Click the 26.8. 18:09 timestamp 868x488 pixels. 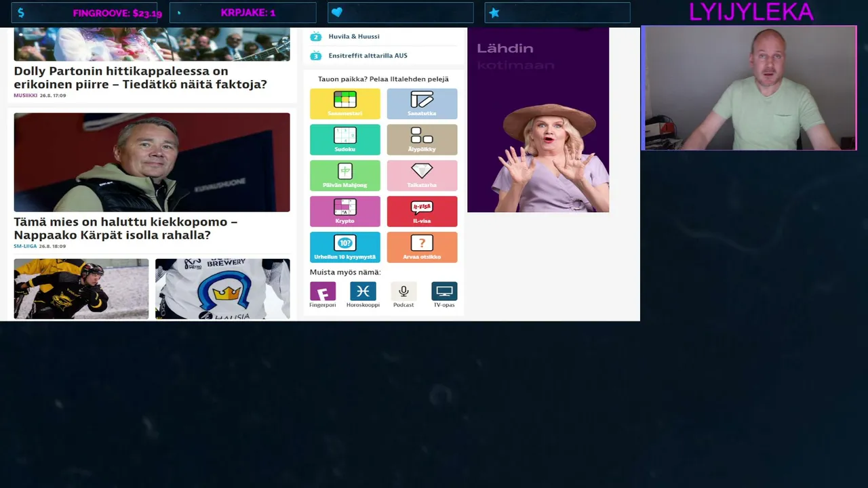(52, 246)
